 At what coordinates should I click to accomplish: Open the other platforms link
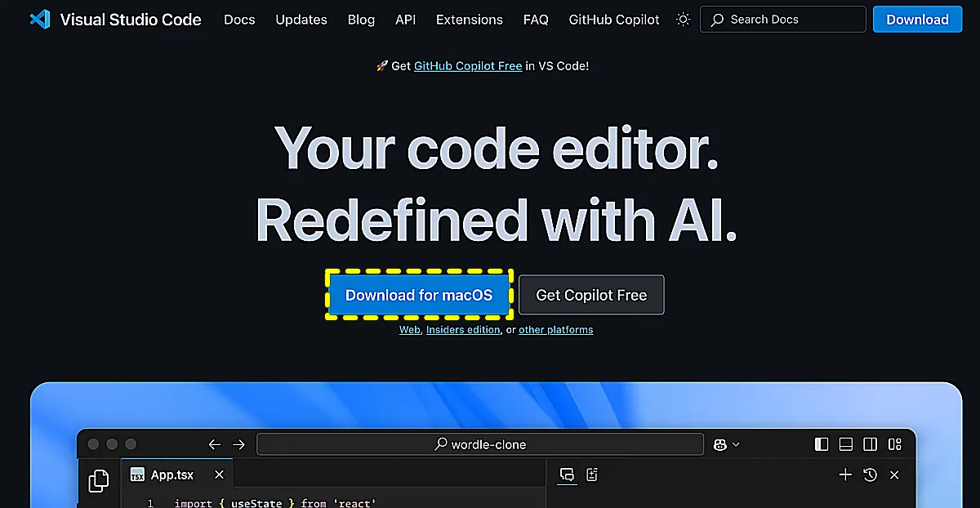click(556, 330)
